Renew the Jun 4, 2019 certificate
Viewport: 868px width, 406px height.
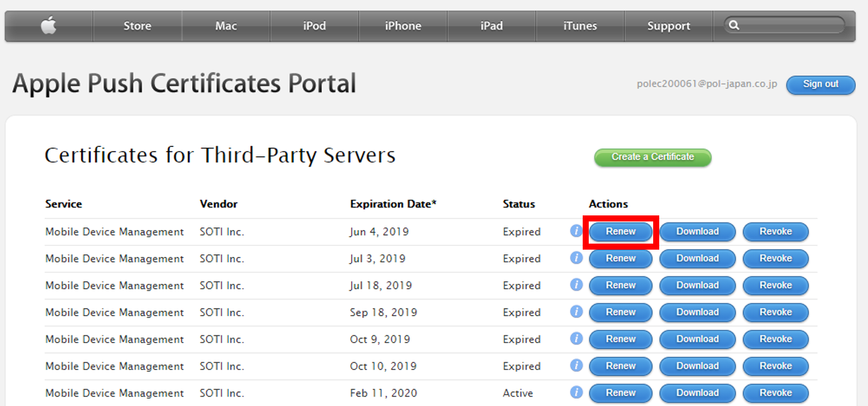click(621, 232)
